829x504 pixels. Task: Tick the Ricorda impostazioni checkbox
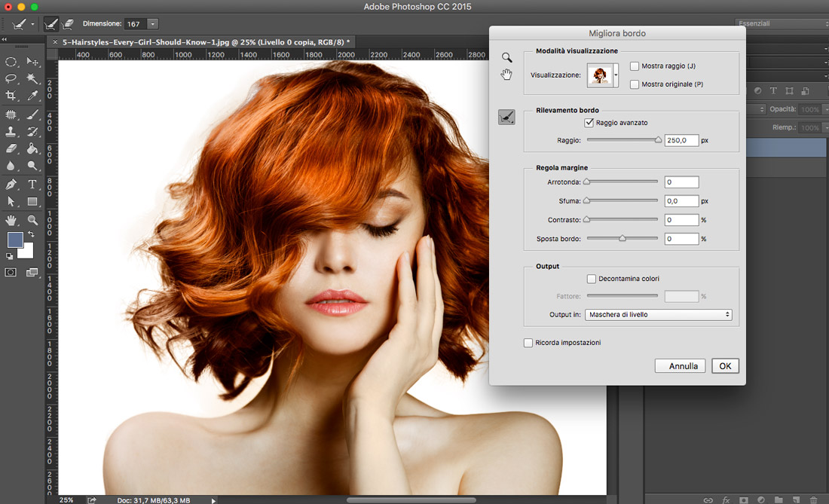(x=528, y=343)
